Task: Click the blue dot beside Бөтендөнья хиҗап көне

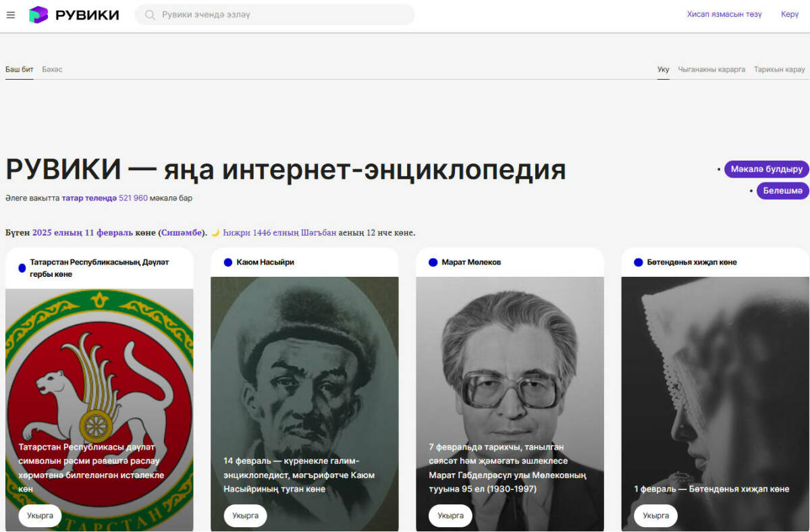Action: click(638, 263)
